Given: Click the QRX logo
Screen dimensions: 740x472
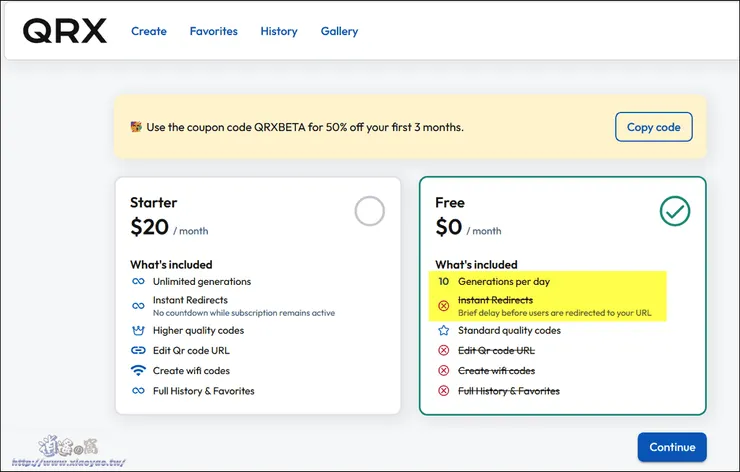Looking at the screenshot, I should pyautogui.click(x=65, y=31).
